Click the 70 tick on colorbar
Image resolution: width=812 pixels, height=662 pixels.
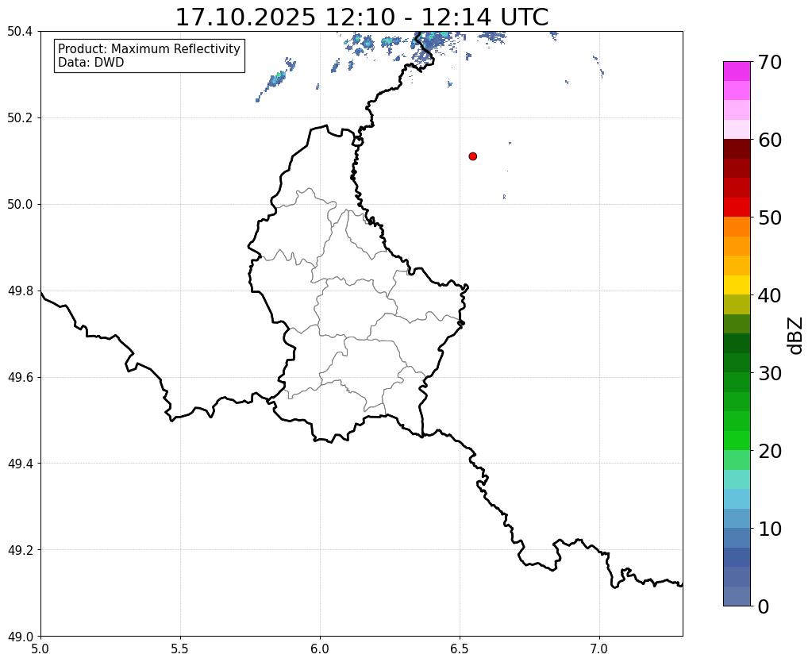[770, 62]
